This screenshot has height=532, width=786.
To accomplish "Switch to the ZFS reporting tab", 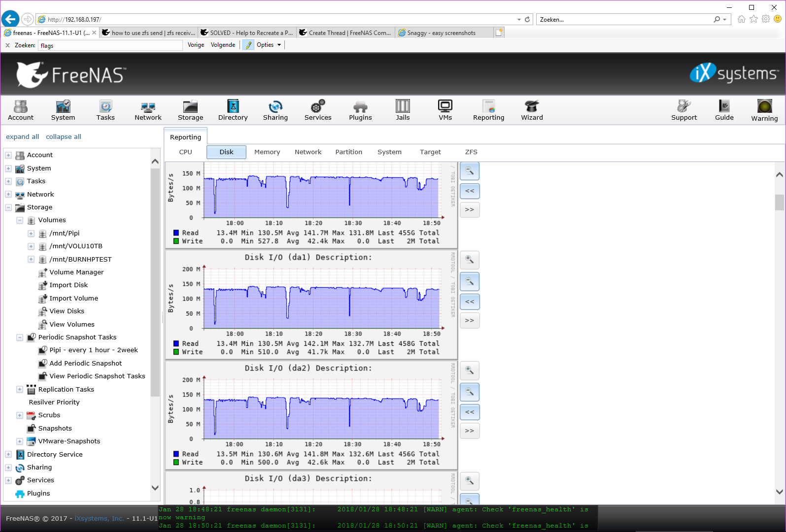I will click(471, 152).
